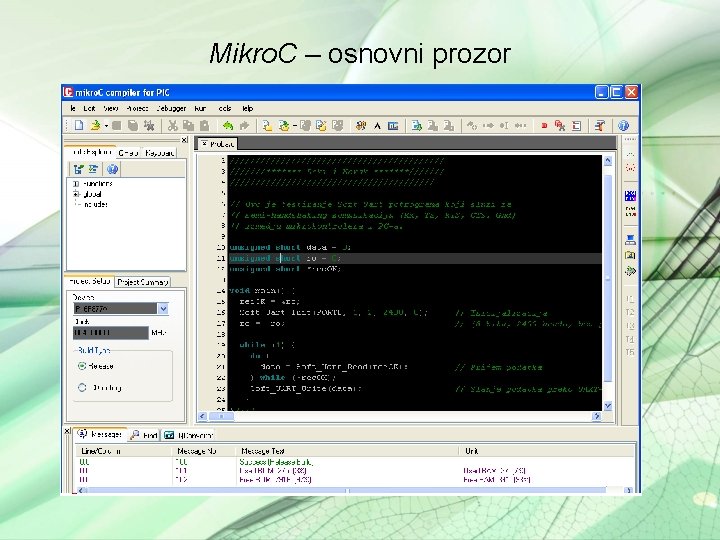Click the help globe icon in Code Explorer
720x540 pixels.
pyautogui.click(x=112, y=169)
